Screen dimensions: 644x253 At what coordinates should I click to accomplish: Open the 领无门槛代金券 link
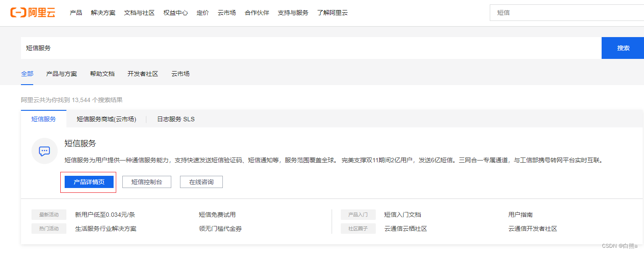tap(220, 229)
